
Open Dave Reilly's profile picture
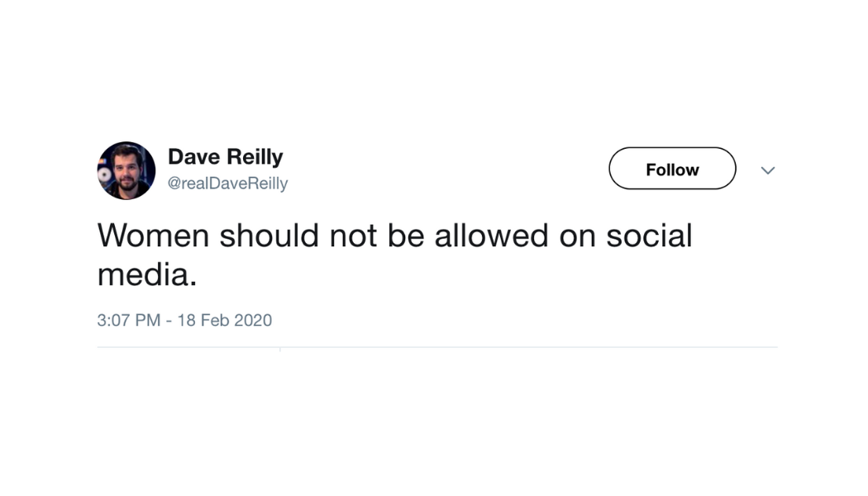126,170
